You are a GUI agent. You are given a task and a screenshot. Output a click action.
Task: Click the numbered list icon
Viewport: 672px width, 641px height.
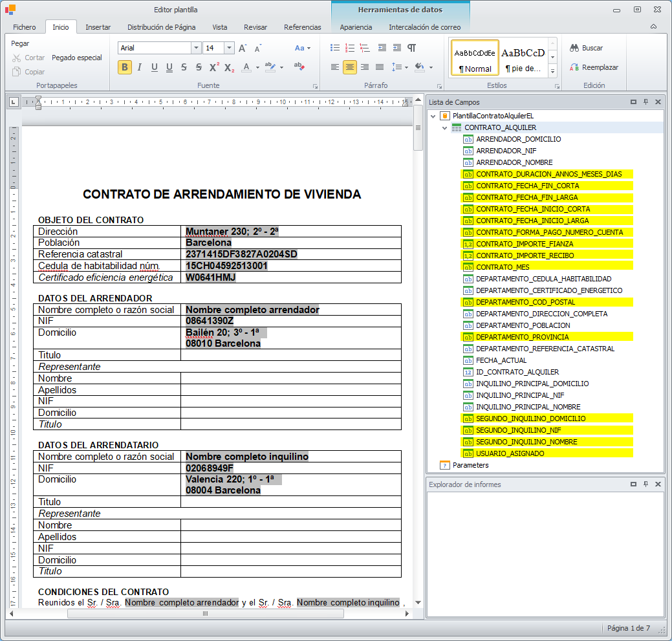[350, 48]
